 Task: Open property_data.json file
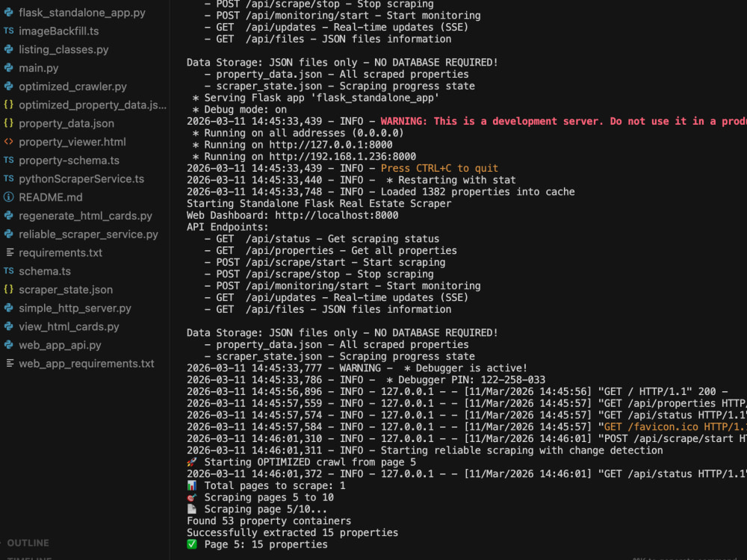click(x=66, y=123)
